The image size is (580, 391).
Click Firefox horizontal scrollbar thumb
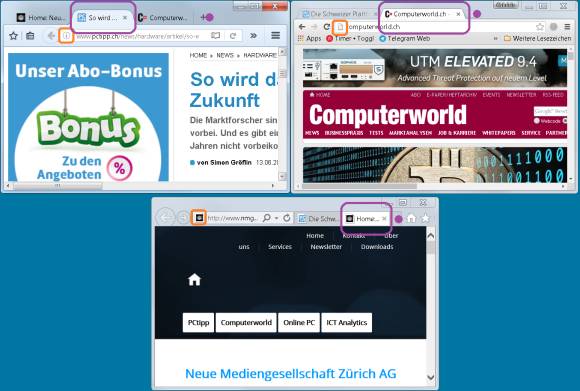tap(57, 186)
